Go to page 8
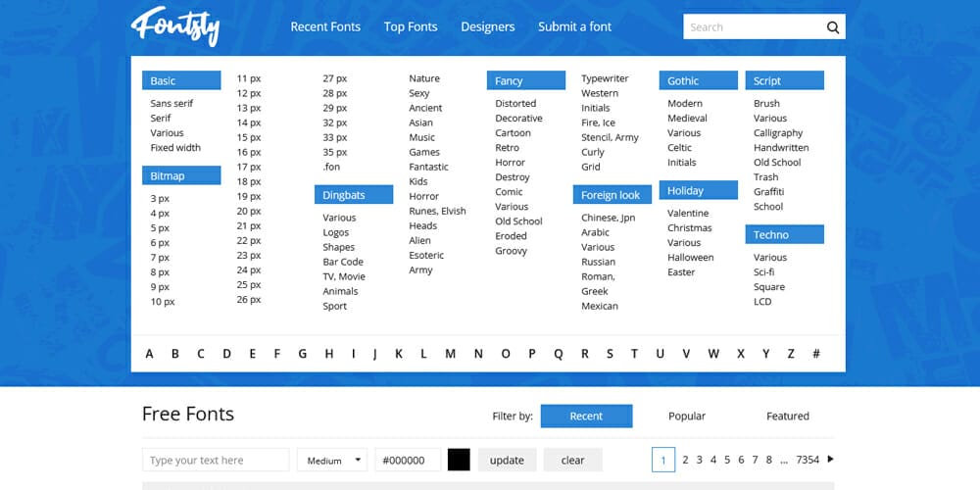 tap(768, 460)
